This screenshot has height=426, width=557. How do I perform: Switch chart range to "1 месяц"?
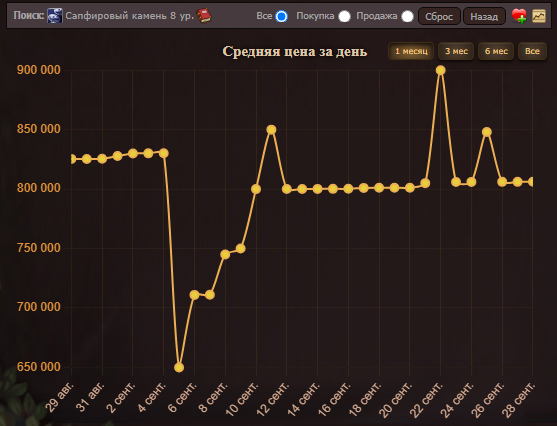point(411,51)
